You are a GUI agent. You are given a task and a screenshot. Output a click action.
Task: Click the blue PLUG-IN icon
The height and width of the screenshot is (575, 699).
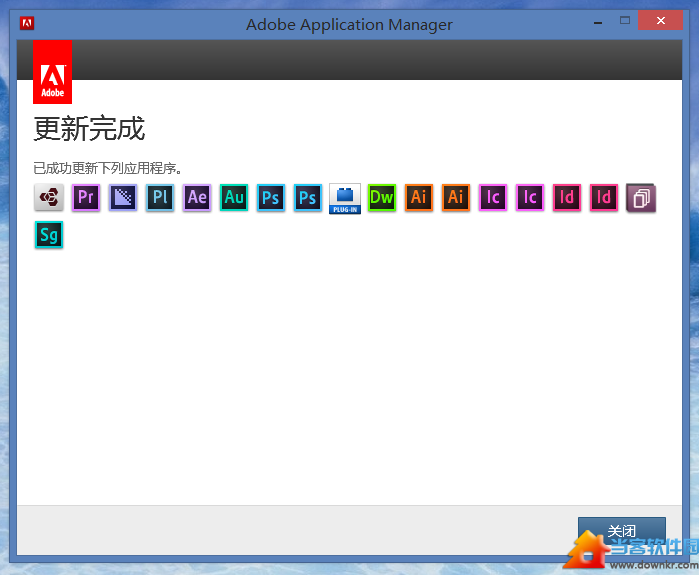tap(345, 198)
